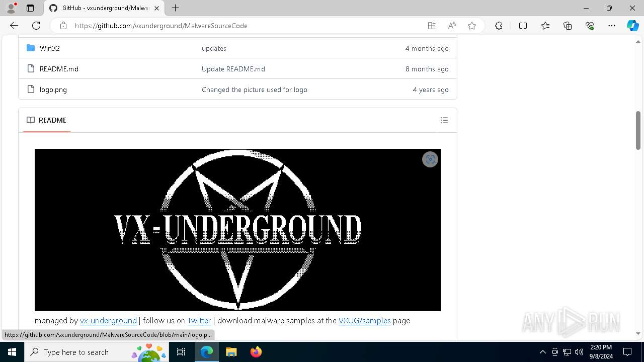The width and height of the screenshot is (644, 362).
Task: Open Browser essentials icon
Action: tap(590, 26)
